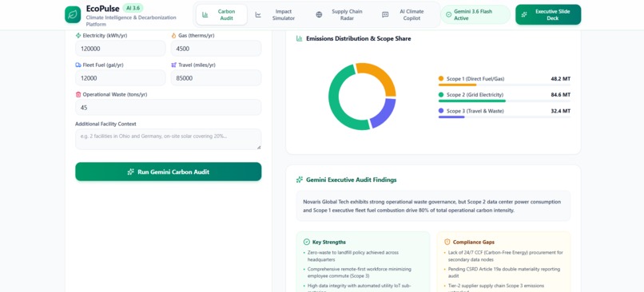Open the Carbon Audit tab

[x=221, y=15]
